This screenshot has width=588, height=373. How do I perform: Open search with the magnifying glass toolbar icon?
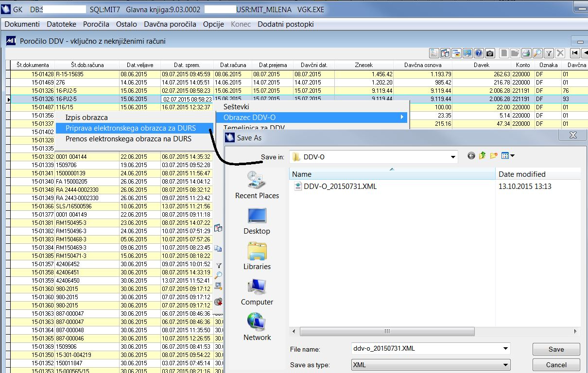537,53
